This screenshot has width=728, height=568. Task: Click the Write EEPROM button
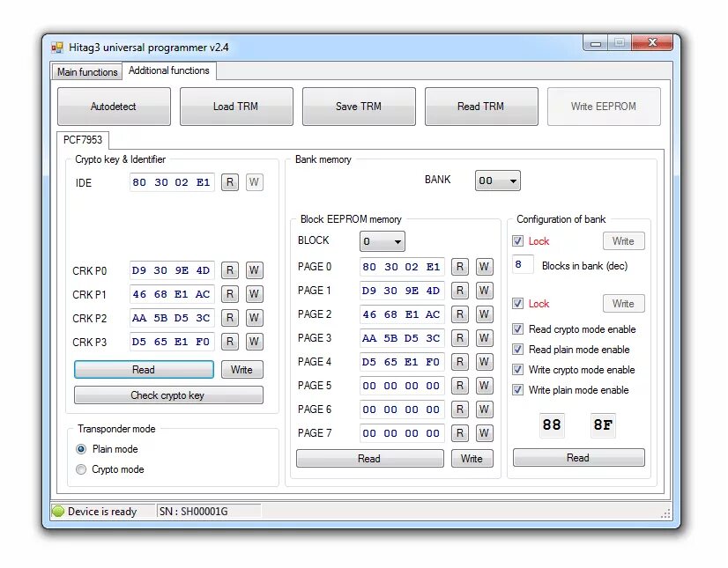pyautogui.click(x=604, y=107)
